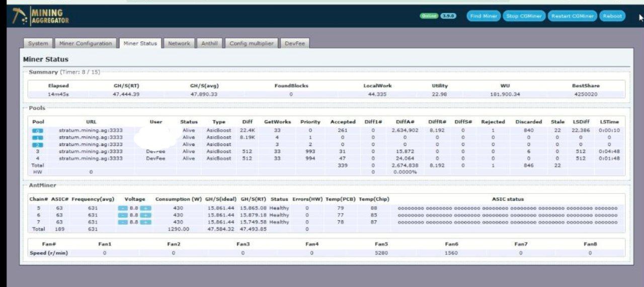644x287 pixels.
Task: Click total GH/S(ideal) 47,584.32
Action: click(x=220, y=229)
